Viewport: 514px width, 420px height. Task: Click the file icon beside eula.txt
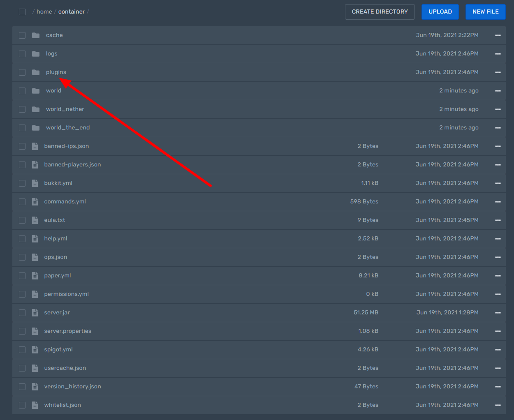point(35,220)
